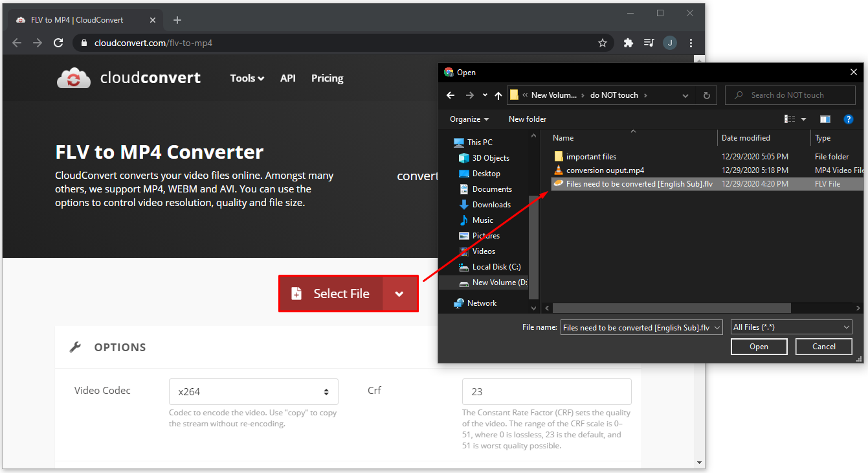Bookmark this page with the star icon

coord(603,43)
